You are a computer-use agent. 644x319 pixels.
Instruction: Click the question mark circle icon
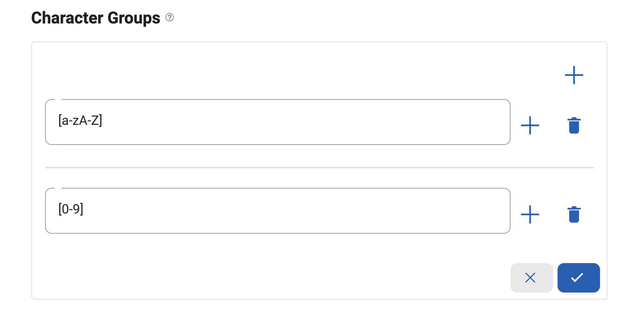coord(170,18)
